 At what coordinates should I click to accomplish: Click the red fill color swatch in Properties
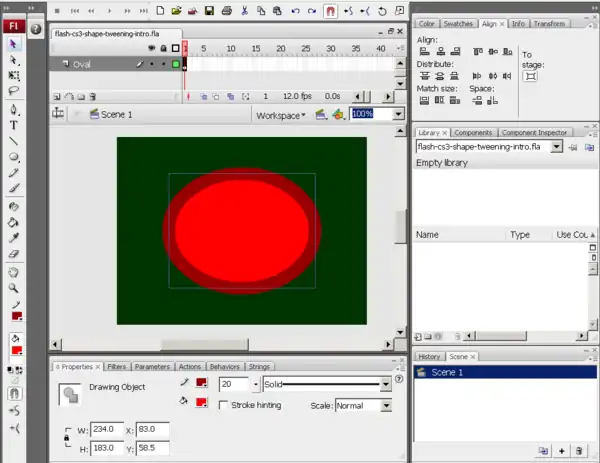coord(201,402)
